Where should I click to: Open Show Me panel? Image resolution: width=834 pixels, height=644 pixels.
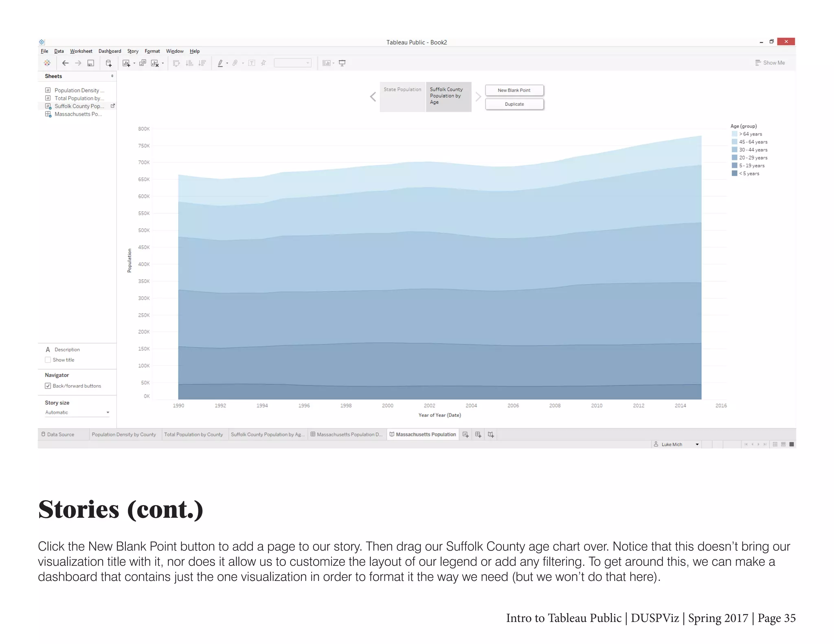(x=770, y=63)
